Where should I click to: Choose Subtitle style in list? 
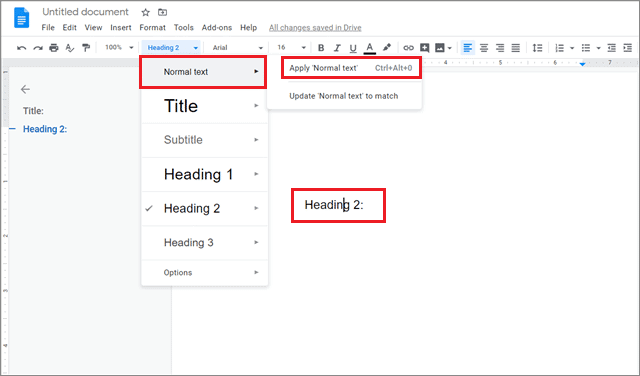[x=204, y=140]
